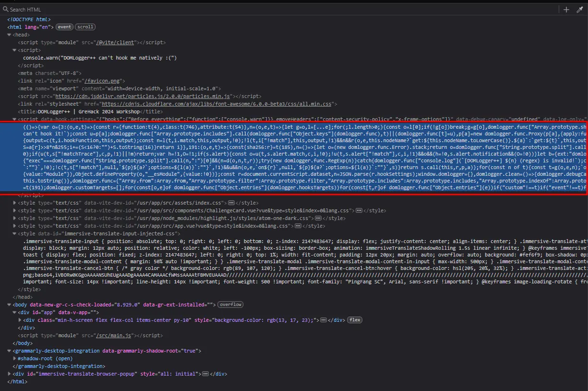Expand the App.vue style element

[15, 226]
